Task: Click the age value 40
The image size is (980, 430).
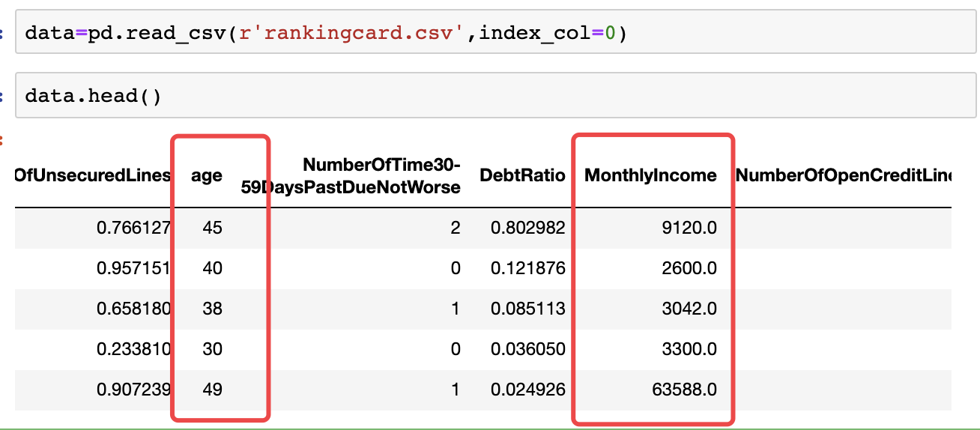Action: coord(212,267)
